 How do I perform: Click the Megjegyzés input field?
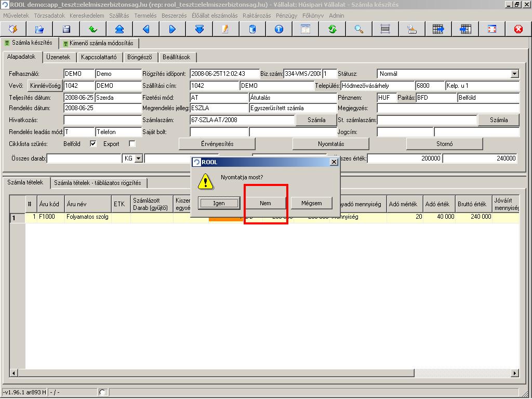448,108
